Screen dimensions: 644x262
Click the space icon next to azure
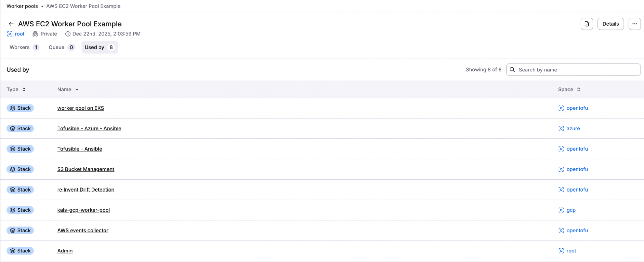[561, 128]
